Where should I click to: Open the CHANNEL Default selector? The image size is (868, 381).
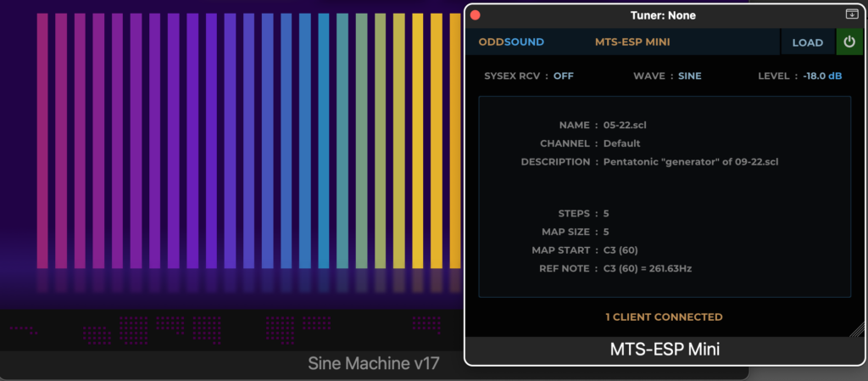[x=621, y=143]
